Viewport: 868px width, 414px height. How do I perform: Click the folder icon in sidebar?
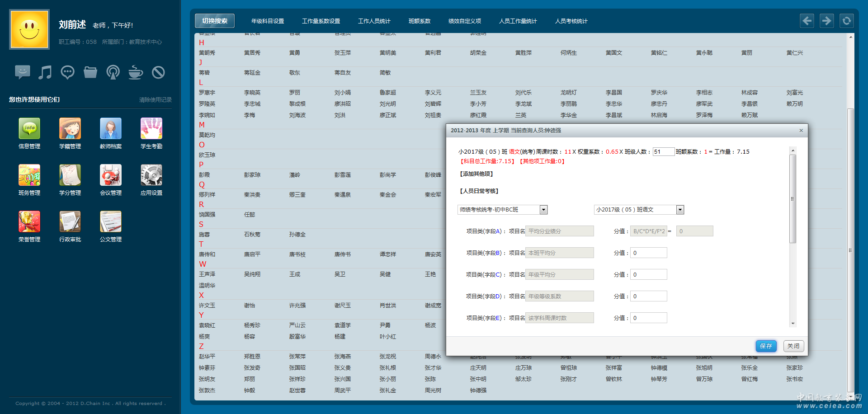pyautogui.click(x=90, y=72)
